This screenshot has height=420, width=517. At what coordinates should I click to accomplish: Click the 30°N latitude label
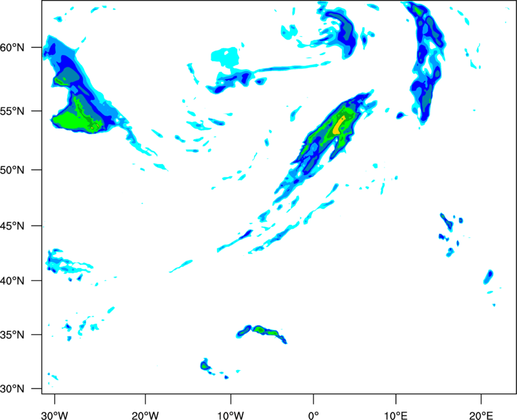tap(12, 389)
